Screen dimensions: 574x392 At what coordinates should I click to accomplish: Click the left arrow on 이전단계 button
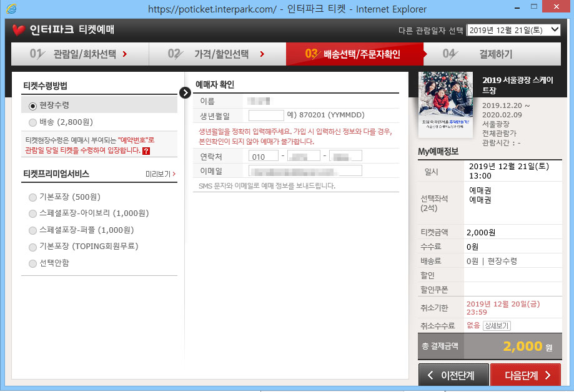430,375
